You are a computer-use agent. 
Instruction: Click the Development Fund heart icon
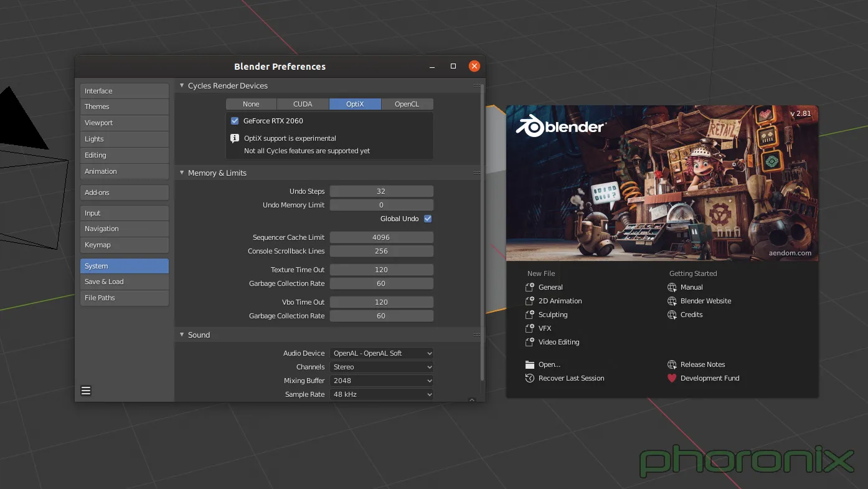[x=672, y=378]
